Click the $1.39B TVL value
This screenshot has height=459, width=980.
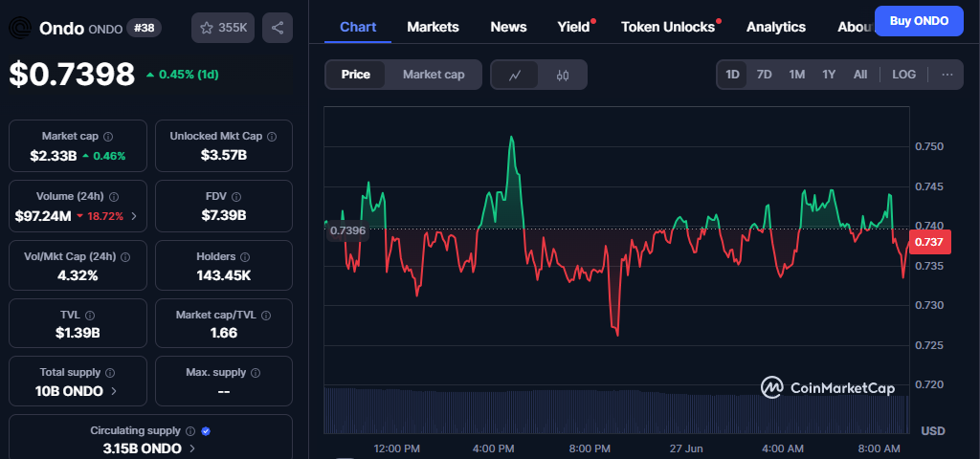coord(78,333)
